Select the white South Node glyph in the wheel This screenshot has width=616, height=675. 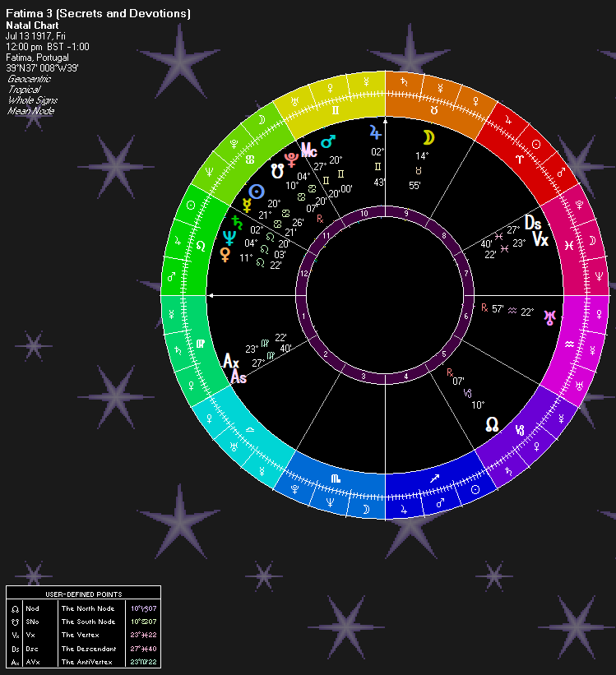pyautogui.click(x=277, y=171)
